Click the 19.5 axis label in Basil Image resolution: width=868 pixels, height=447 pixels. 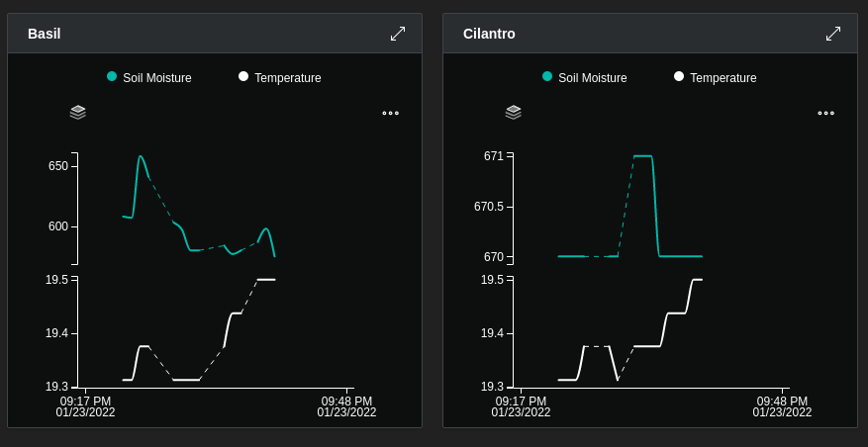(x=56, y=279)
